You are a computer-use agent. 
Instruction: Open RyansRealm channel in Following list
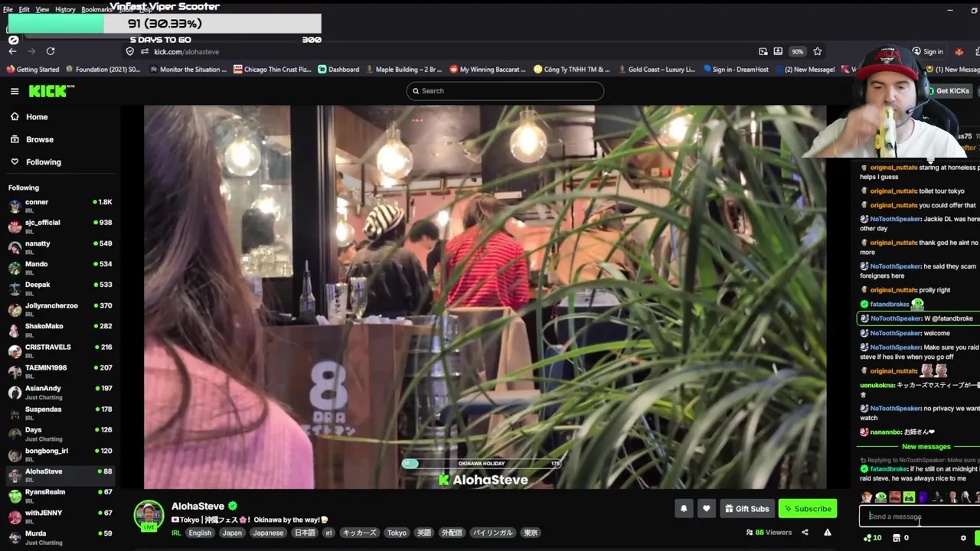pos(60,495)
